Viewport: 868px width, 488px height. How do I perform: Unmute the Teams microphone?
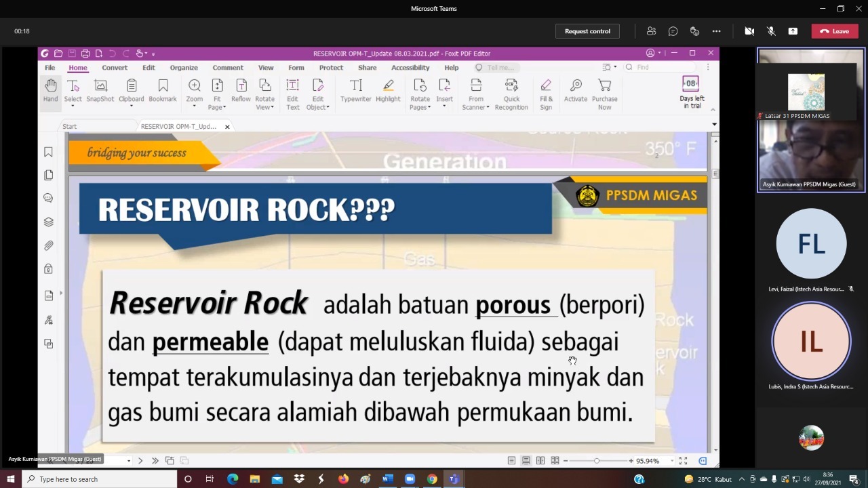[x=771, y=31]
